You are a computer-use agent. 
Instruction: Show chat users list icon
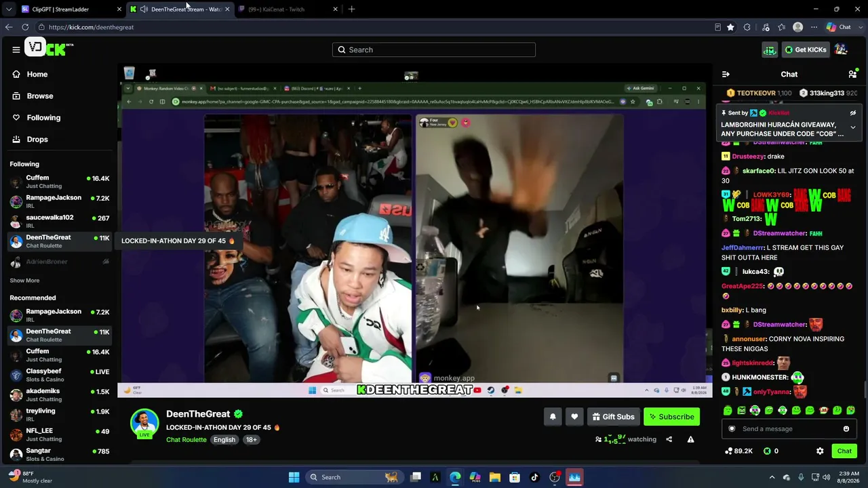click(x=852, y=75)
